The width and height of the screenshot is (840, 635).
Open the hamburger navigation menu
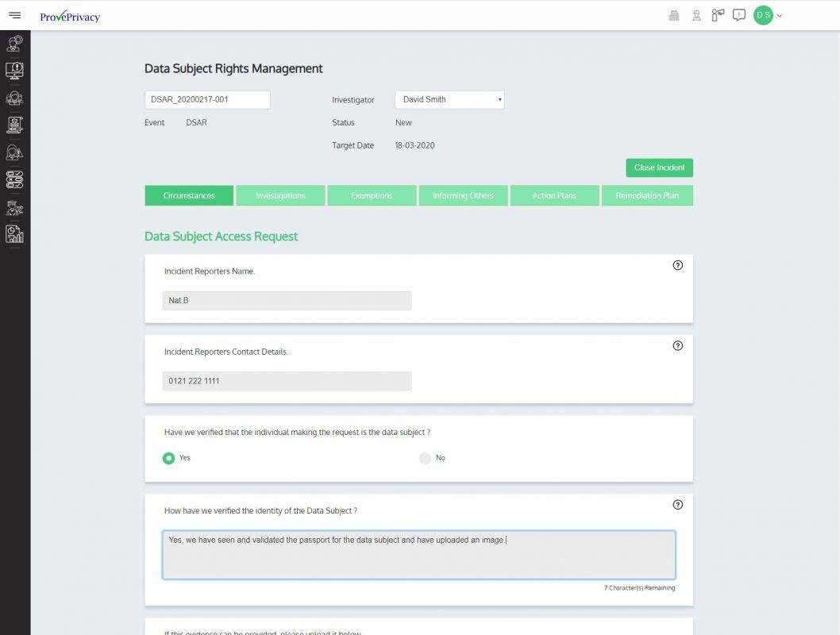pyautogui.click(x=14, y=15)
